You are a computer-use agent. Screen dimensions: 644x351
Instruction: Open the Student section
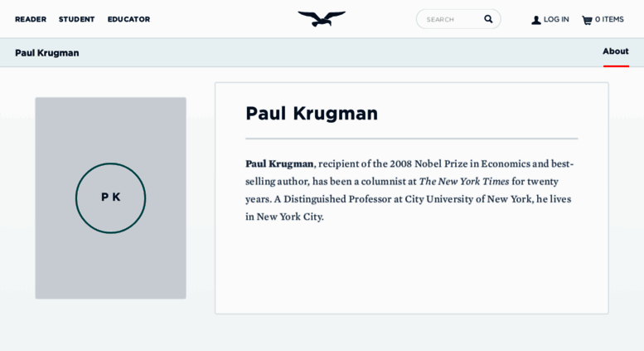click(x=76, y=19)
